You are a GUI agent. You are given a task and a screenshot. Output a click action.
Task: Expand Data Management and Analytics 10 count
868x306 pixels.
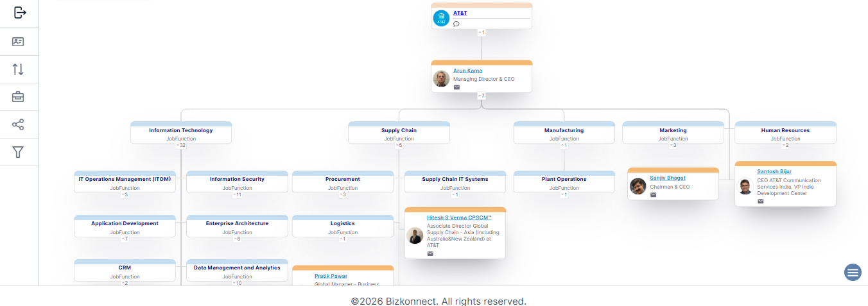(237, 283)
